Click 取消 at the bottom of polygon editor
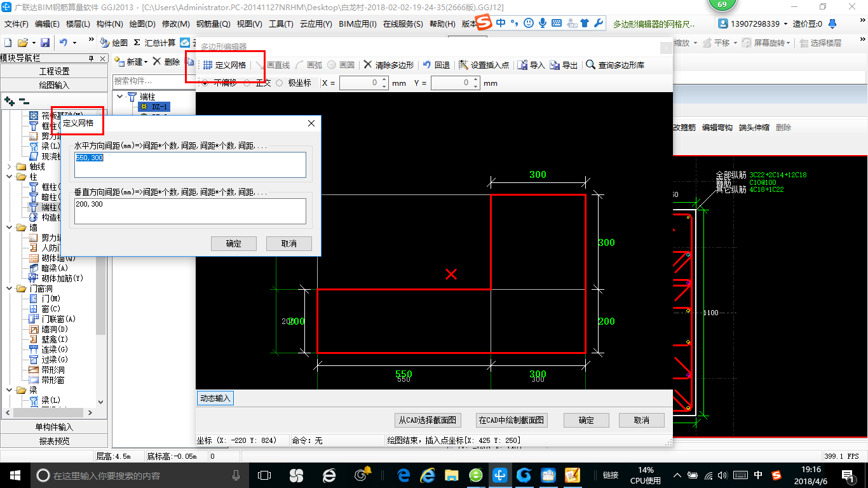Viewport: 868px width, 488px height. [642, 420]
